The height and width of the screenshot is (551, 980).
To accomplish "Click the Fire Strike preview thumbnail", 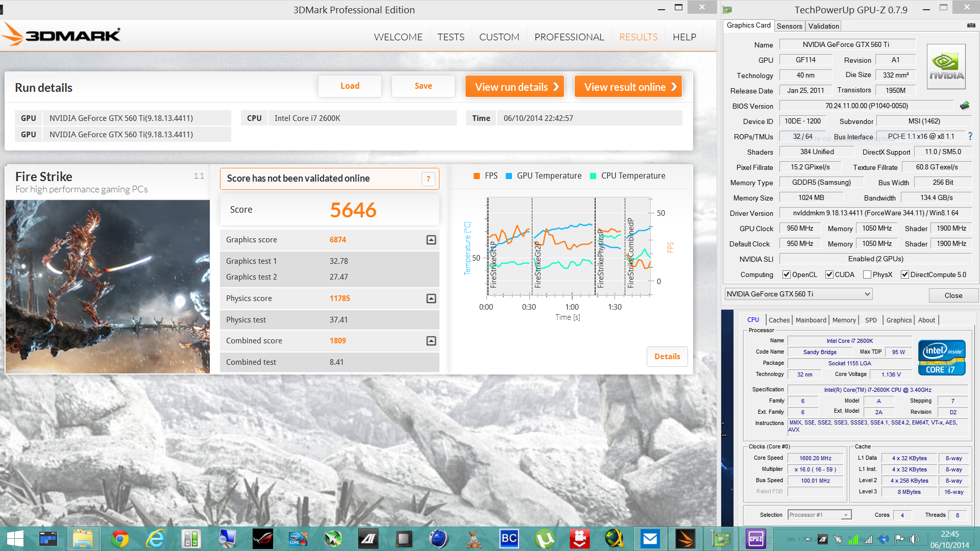I will coord(108,287).
